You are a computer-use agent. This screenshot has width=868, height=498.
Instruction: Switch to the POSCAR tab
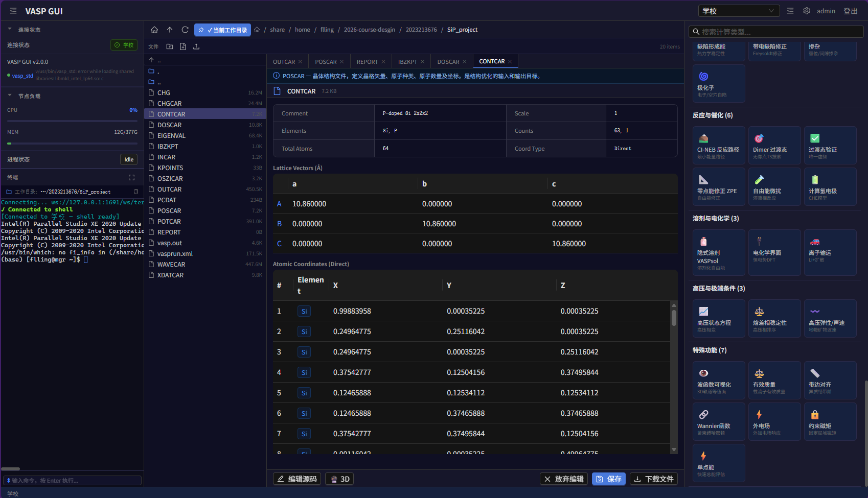[326, 62]
